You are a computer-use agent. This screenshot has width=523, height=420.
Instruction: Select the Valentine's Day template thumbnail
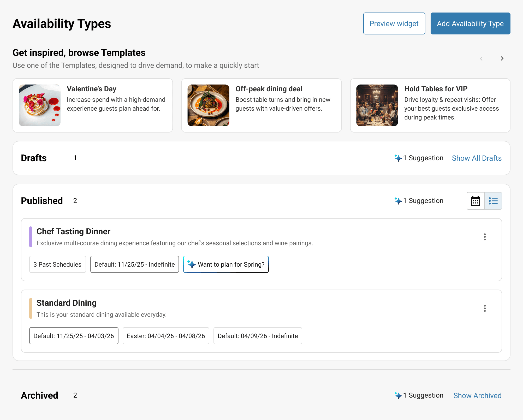(40, 105)
